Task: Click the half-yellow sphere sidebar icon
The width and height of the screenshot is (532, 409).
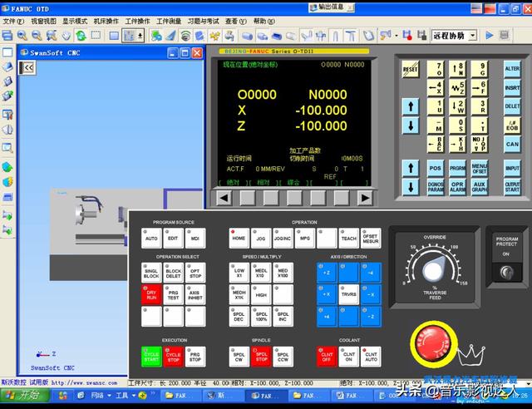Action: pyautogui.click(x=7, y=182)
